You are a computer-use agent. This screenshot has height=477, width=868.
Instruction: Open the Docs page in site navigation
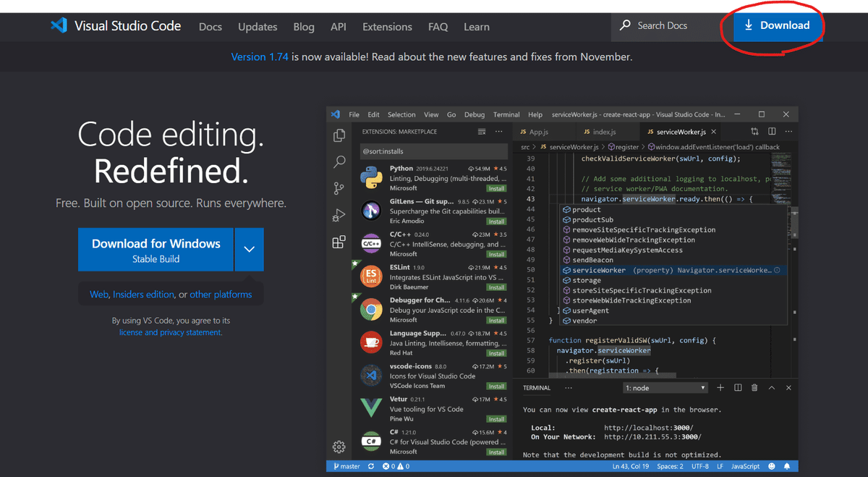pos(210,27)
